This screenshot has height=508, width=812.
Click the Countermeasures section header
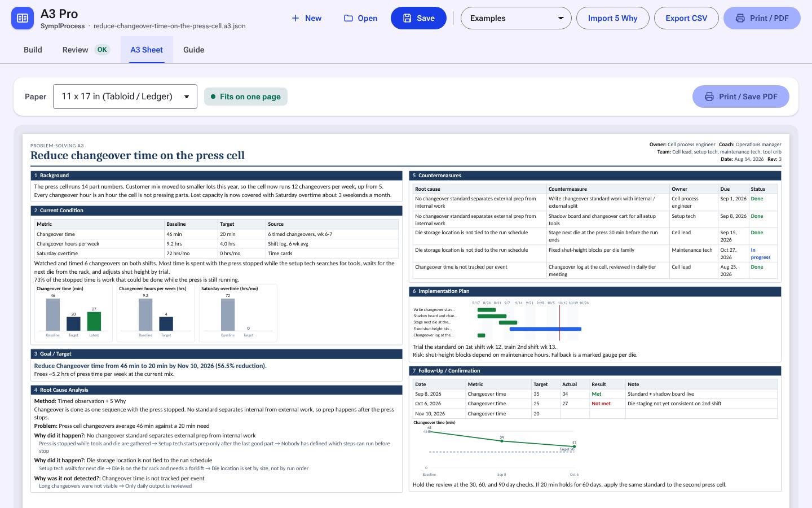tap(595, 176)
